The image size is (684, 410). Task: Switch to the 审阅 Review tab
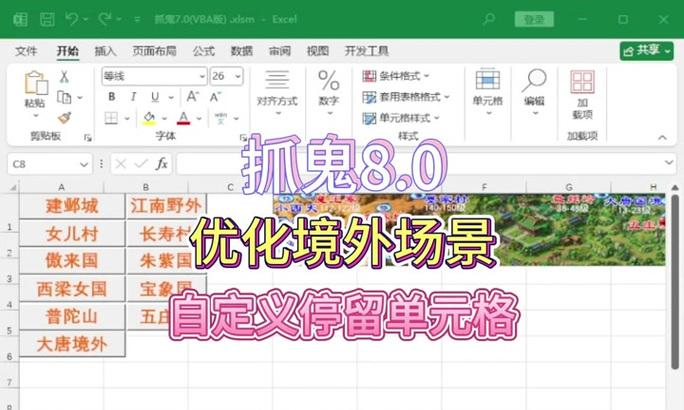coord(280,51)
